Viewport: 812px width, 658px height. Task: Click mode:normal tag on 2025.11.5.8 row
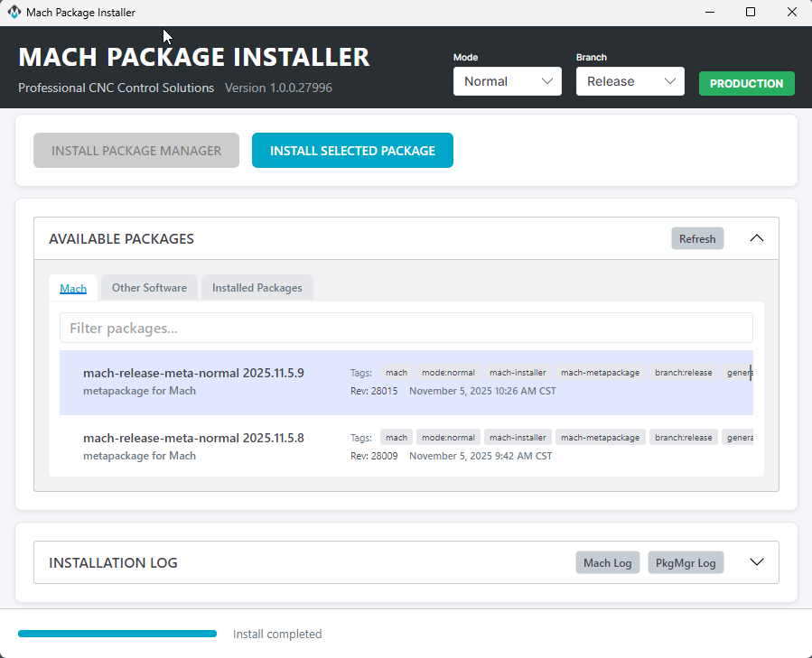coord(448,438)
